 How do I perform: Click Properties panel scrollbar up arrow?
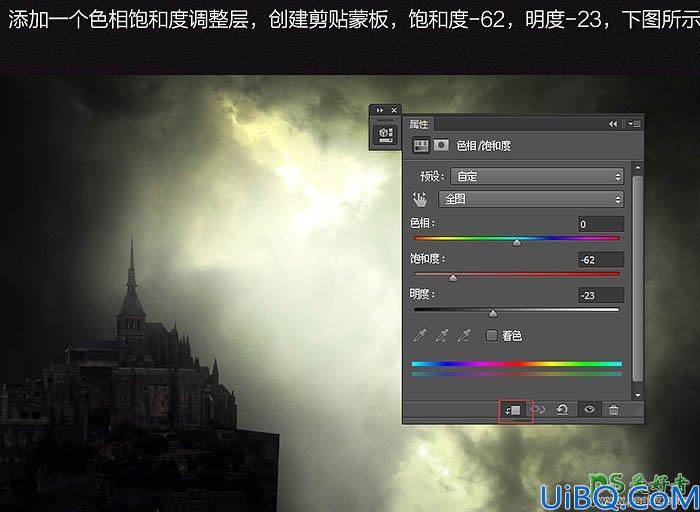point(638,168)
